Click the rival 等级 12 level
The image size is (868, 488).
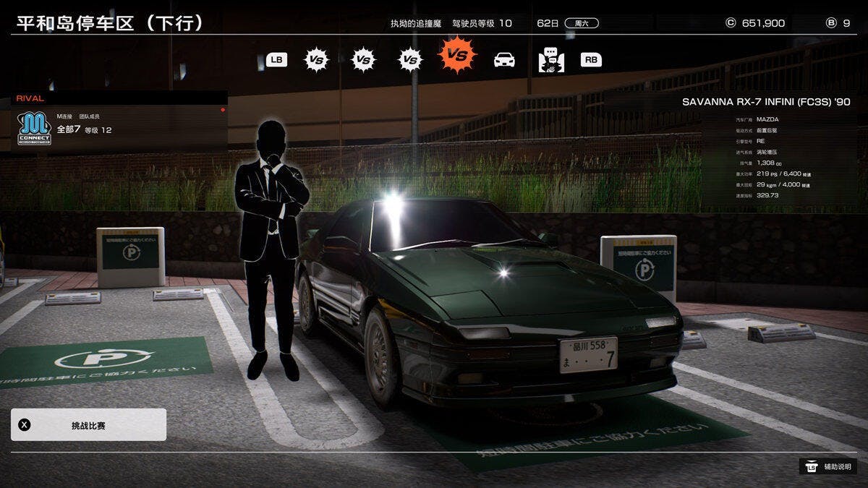(98, 130)
